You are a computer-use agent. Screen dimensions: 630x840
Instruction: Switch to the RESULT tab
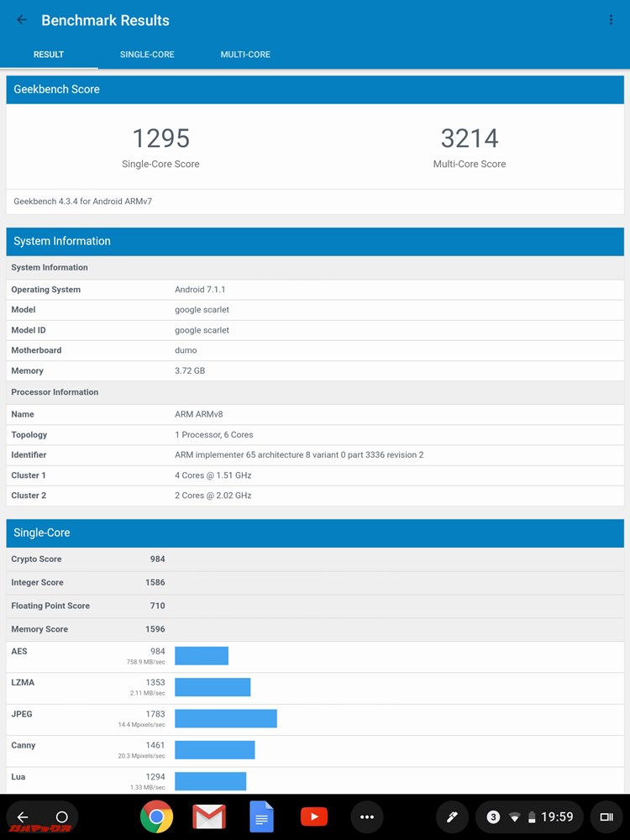(49, 54)
